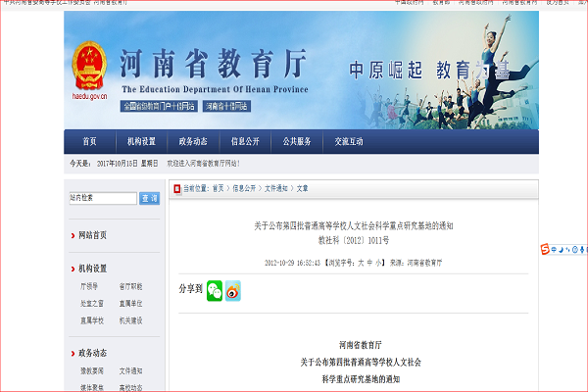The height and width of the screenshot is (392, 588).
Task: Click red arrow beside 网站首页
Action: point(73,235)
